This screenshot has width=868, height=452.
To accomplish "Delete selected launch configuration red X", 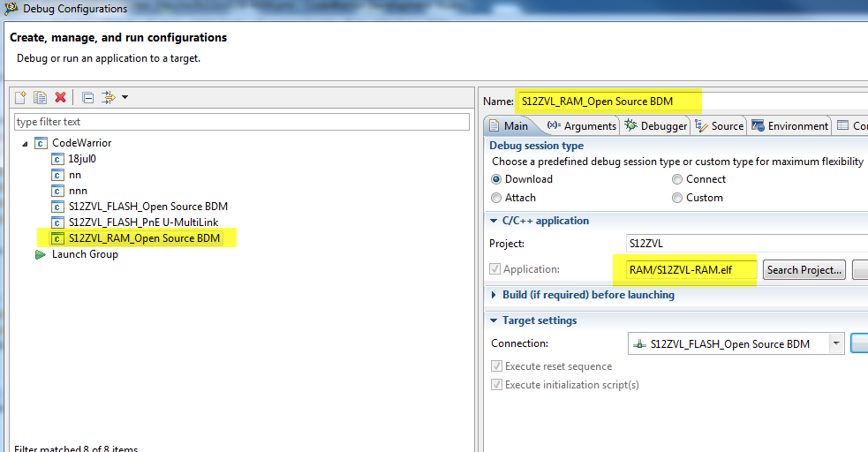I will point(60,98).
